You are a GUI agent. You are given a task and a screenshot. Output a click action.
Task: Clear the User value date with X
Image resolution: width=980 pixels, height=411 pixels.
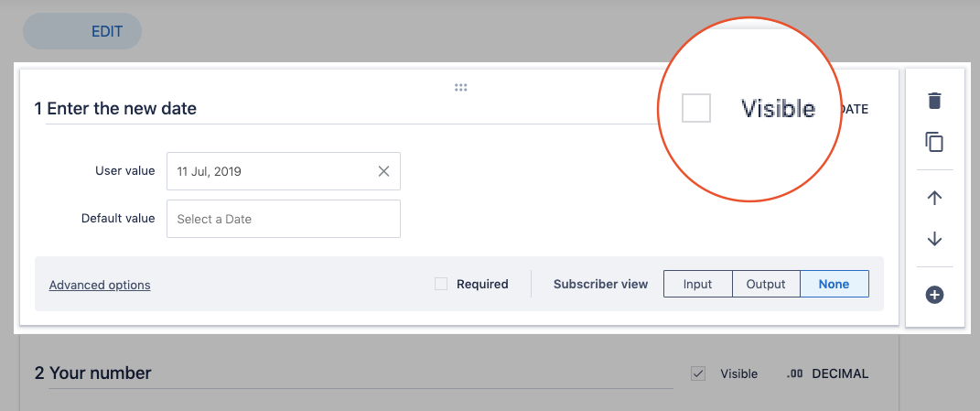(x=384, y=171)
